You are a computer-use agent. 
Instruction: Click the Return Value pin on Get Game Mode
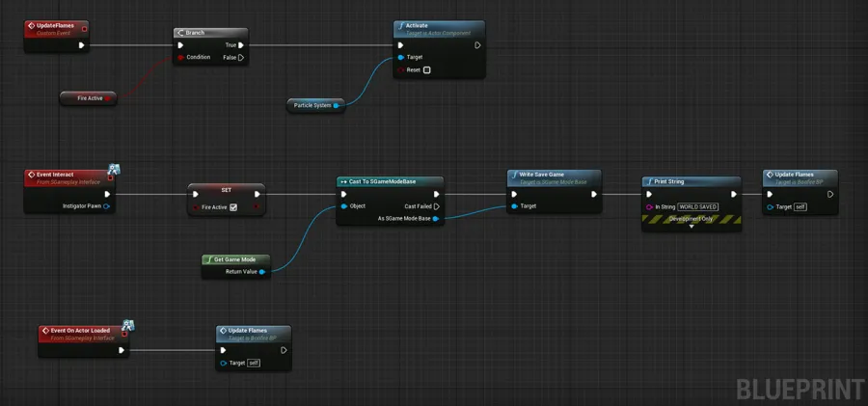pyautogui.click(x=262, y=272)
